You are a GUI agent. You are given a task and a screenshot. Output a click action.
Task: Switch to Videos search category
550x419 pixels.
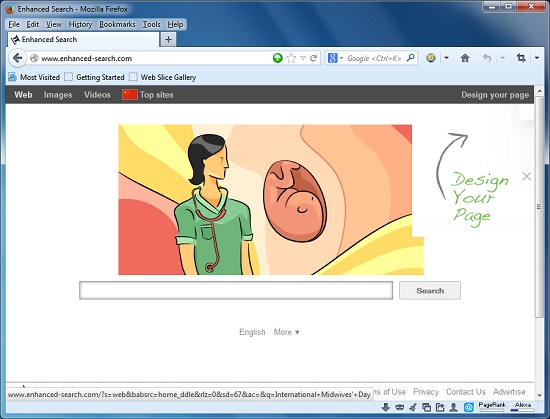pos(97,95)
